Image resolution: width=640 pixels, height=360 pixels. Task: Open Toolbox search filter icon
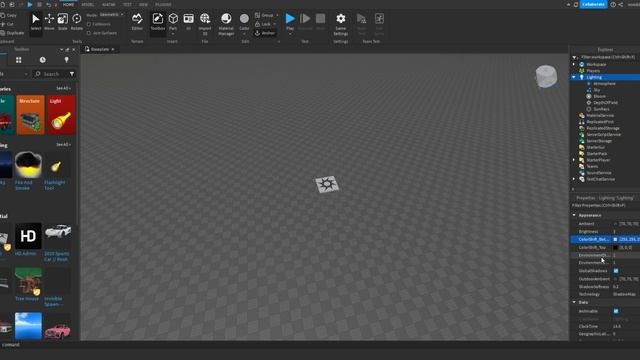click(72, 74)
